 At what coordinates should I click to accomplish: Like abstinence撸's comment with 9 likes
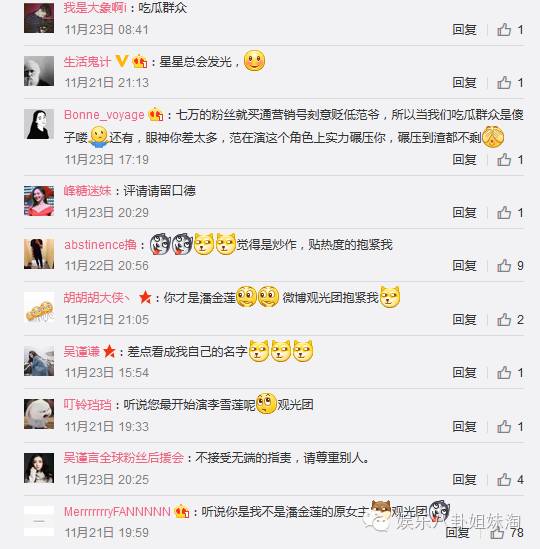[504, 265]
